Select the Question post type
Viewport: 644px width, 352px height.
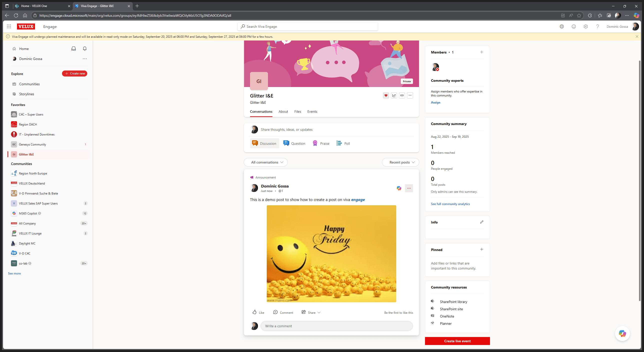[x=294, y=143]
